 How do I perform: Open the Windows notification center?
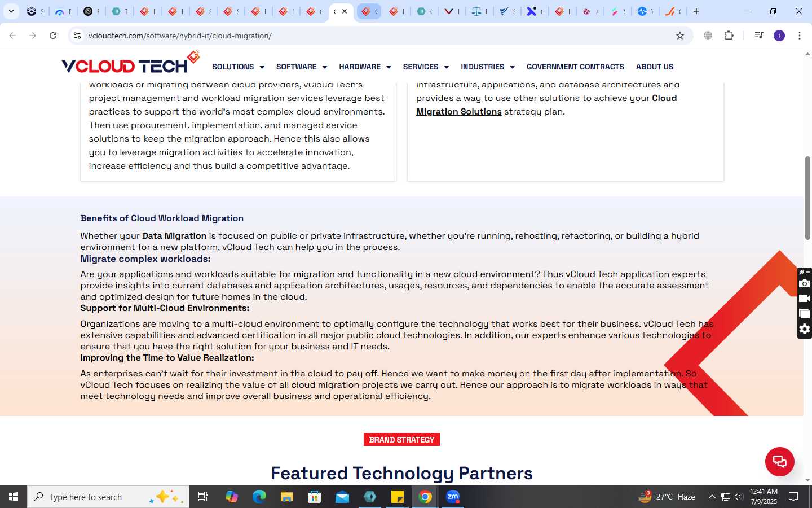tap(793, 497)
